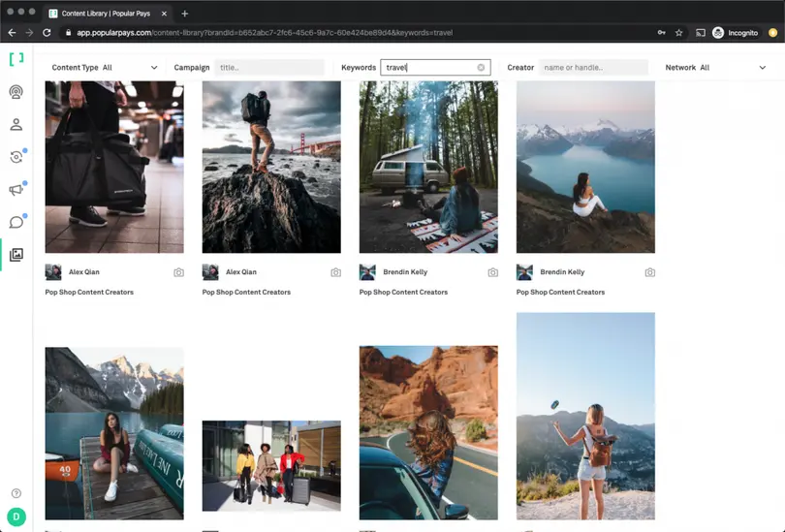Open the chat messages icon in sidebar
785x532 pixels.
[x=16, y=222]
